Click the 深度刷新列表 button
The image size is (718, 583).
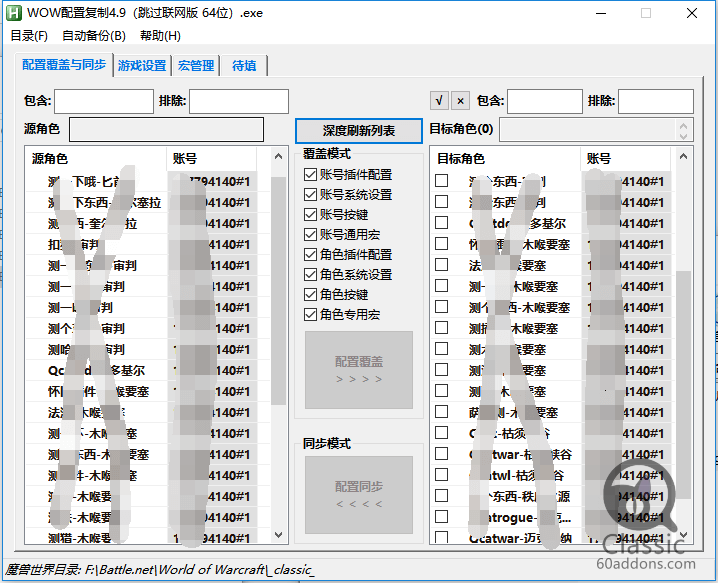(x=359, y=131)
